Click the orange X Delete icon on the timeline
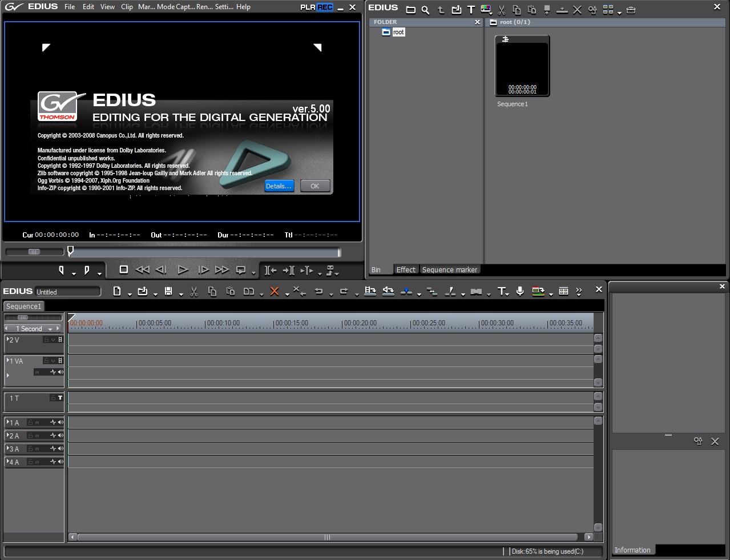This screenshot has height=560, width=730. (x=274, y=291)
